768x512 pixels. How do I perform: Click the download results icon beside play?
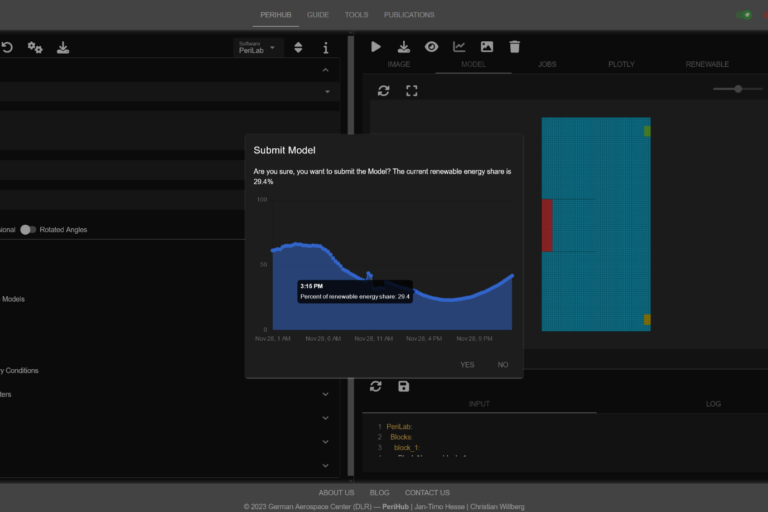pos(404,47)
